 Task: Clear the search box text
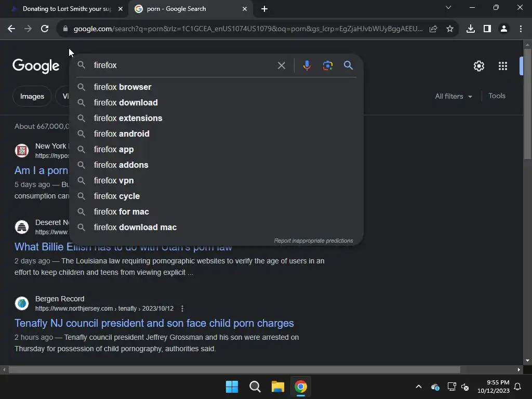(x=282, y=65)
